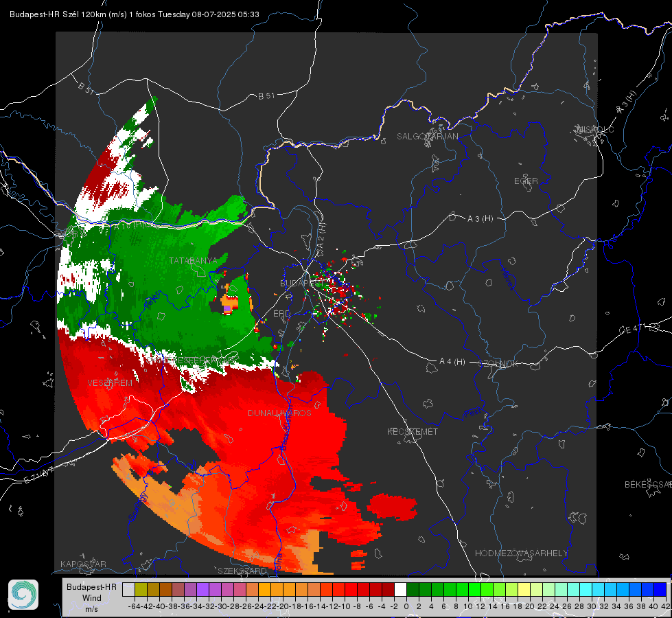The height and width of the screenshot is (618, 672).
Task: Click the A 4 (H) road label
Action: click(452, 362)
